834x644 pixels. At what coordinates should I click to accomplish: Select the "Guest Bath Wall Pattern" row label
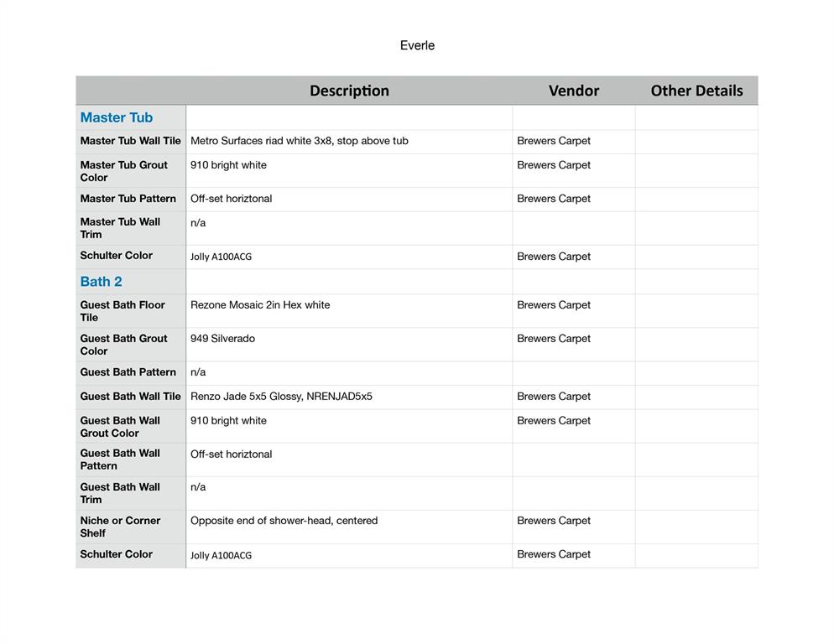tap(120, 460)
